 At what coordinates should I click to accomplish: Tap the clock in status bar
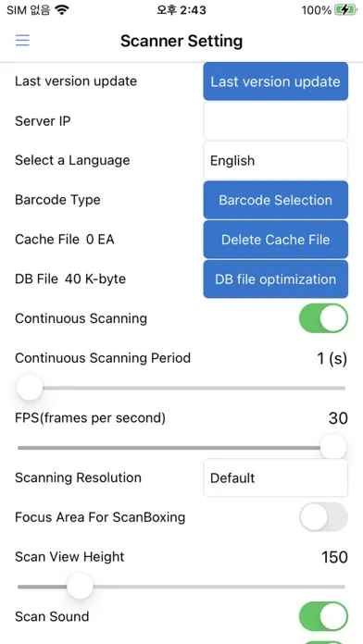tap(181, 10)
